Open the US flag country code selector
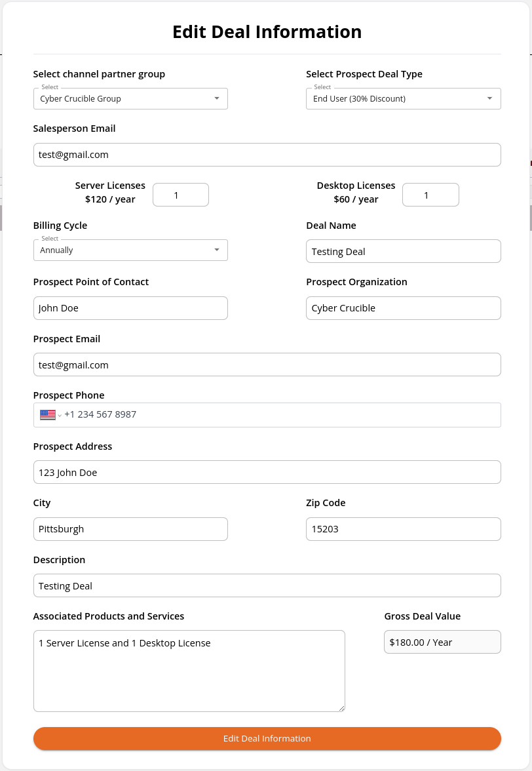 click(x=50, y=415)
